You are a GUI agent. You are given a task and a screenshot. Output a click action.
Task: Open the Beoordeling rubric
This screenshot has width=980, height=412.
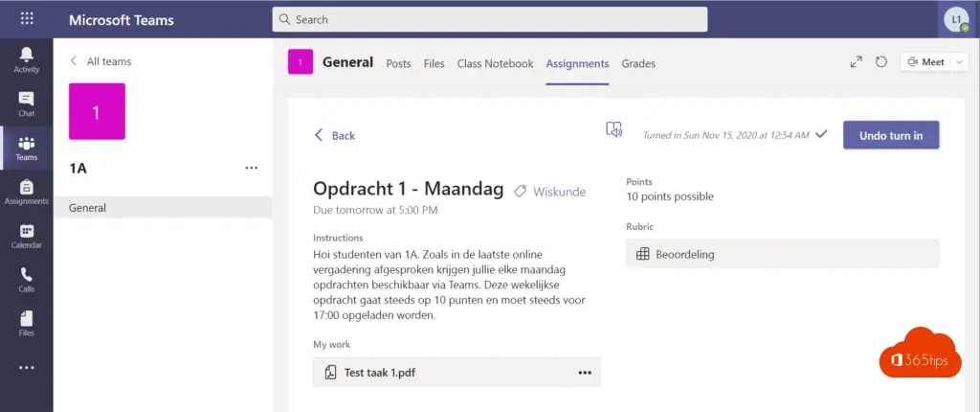[783, 254]
